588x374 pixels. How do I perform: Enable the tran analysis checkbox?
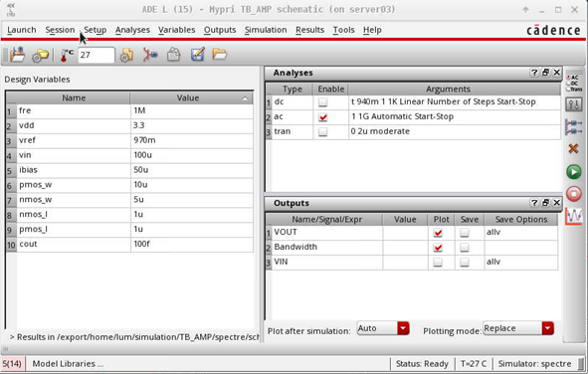pos(322,131)
